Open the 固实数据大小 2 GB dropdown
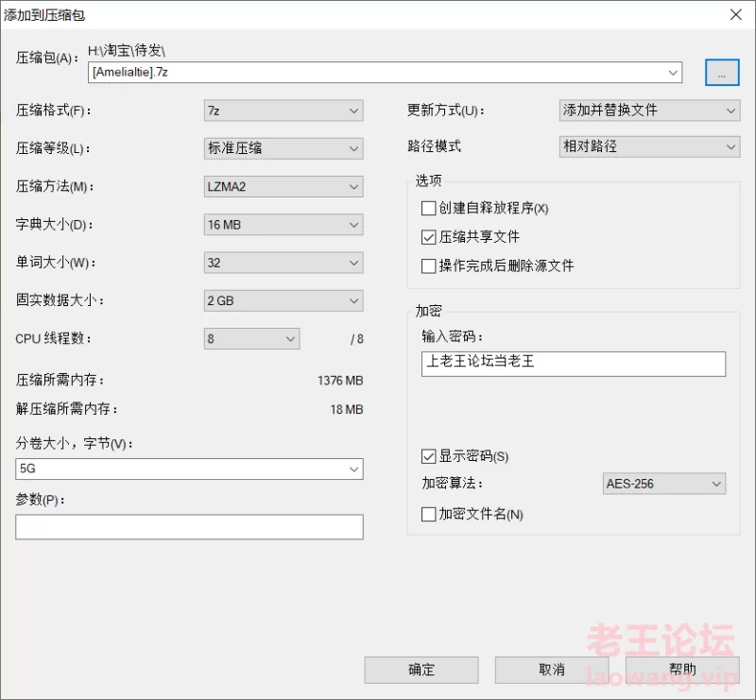 pos(283,300)
